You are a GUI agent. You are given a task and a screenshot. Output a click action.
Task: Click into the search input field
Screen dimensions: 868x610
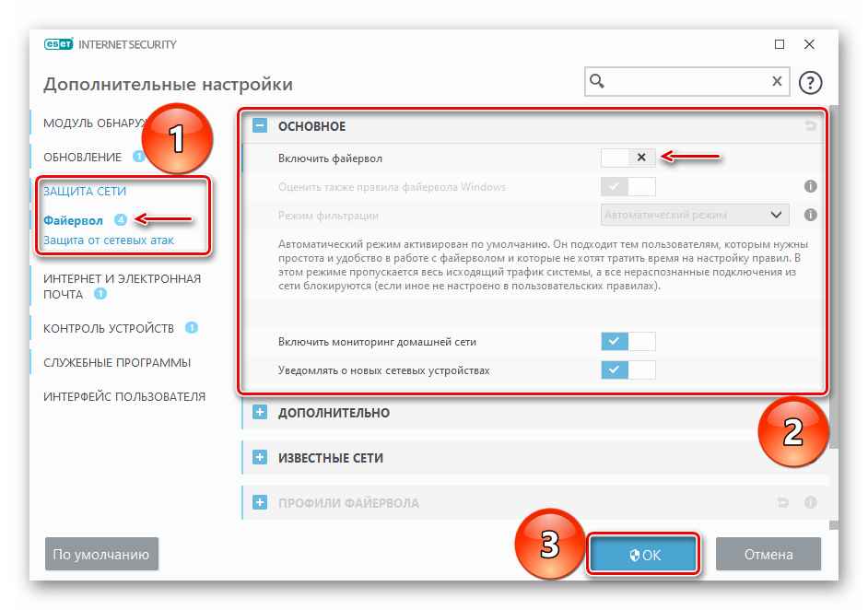(686, 81)
